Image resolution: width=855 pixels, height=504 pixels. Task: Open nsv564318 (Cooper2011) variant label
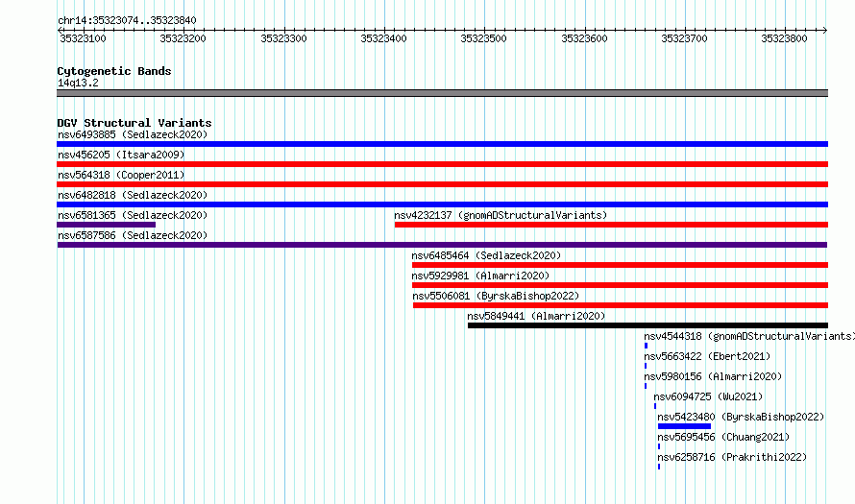click(121, 175)
